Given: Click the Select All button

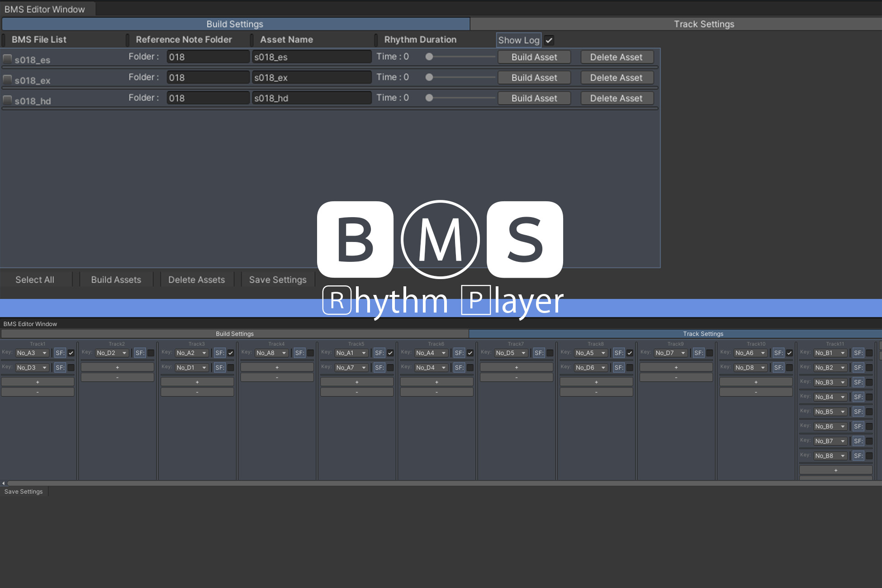Looking at the screenshot, I should point(36,279).
